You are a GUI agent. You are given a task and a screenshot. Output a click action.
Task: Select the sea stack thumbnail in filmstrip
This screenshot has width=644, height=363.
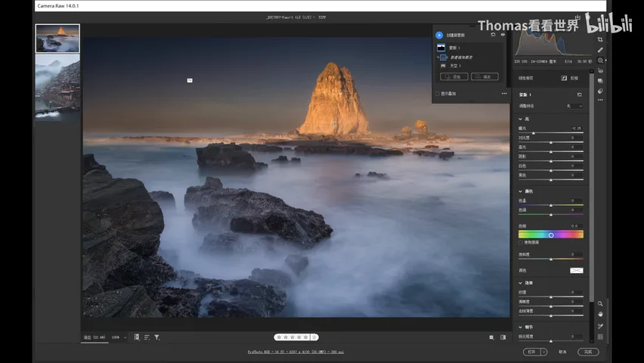point(57,39)
